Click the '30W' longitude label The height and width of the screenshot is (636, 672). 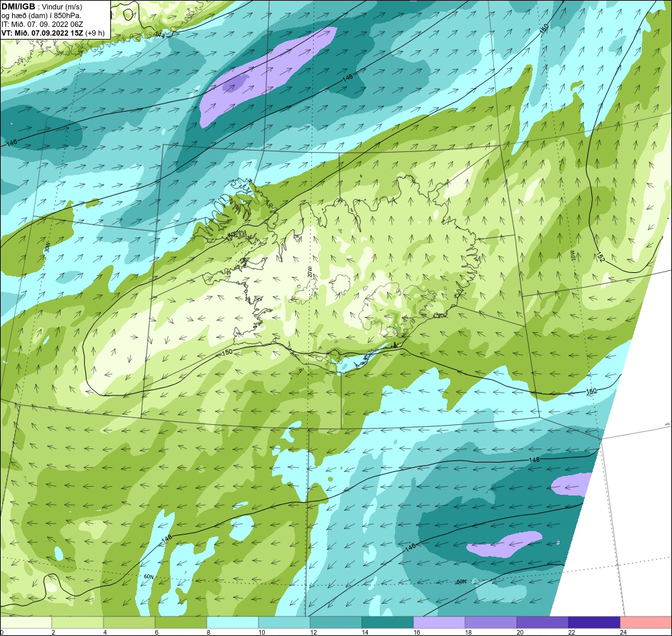(47, 247)
